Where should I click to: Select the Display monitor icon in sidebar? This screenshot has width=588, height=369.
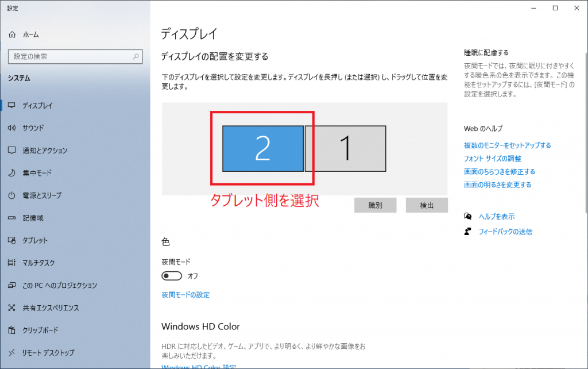pyautogui.click(x=11, y=106)
